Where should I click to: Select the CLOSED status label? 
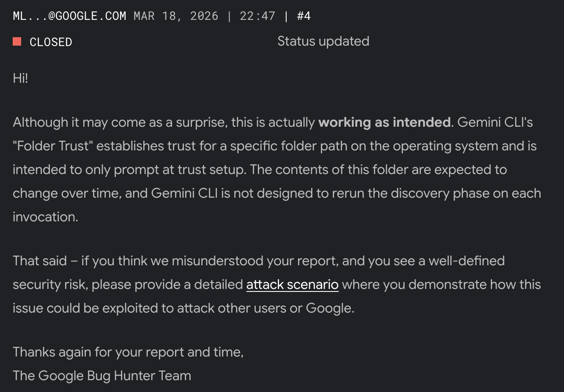click(51, 42)
